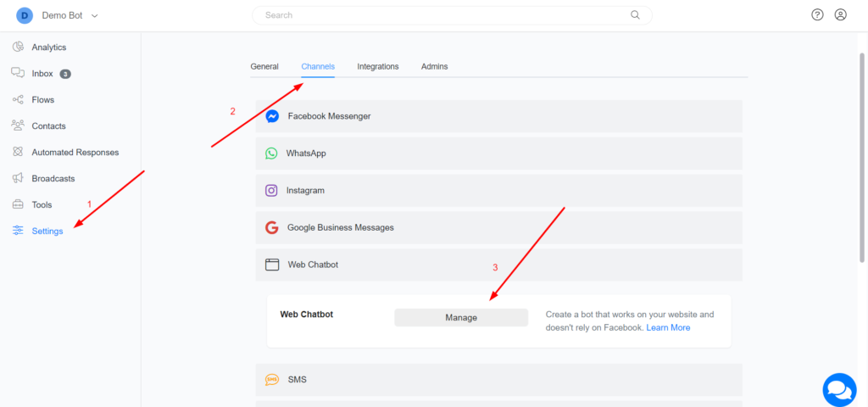Open Tools in the sidebar
Viewport: 868px width, 407px height.
(x=42, y=205)
